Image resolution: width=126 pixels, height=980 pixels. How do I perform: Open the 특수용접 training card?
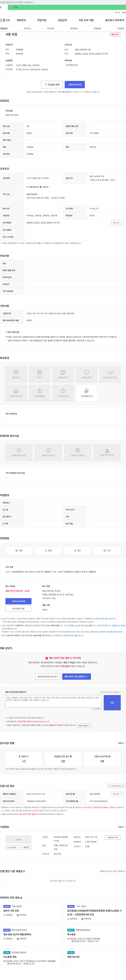pos(95,936)
